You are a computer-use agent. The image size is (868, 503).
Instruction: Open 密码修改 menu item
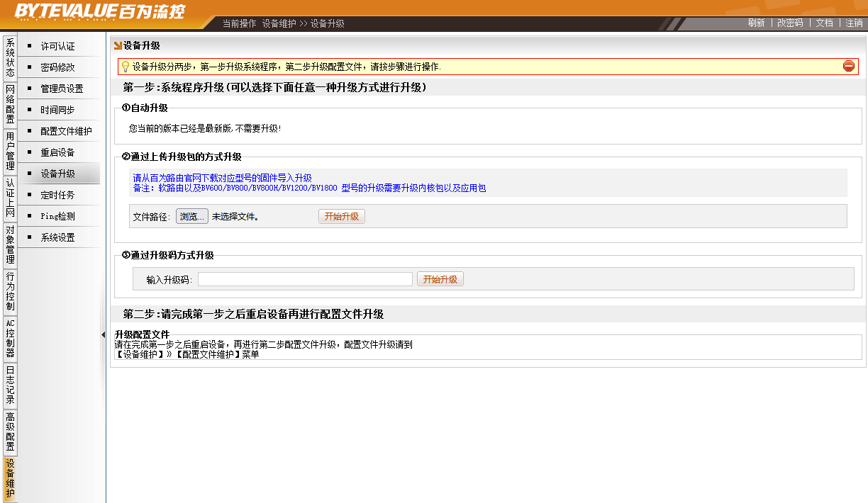57,68
